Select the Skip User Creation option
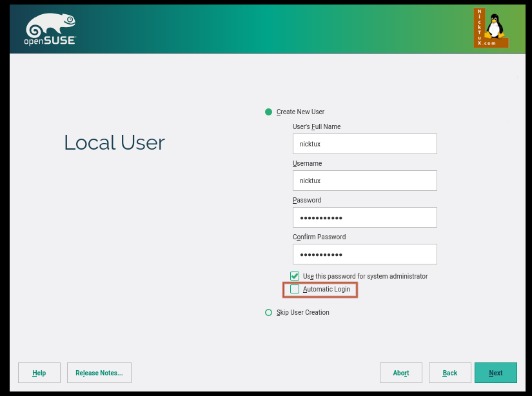This screenshot has height=396, width=532. click(x=269, y=313)
